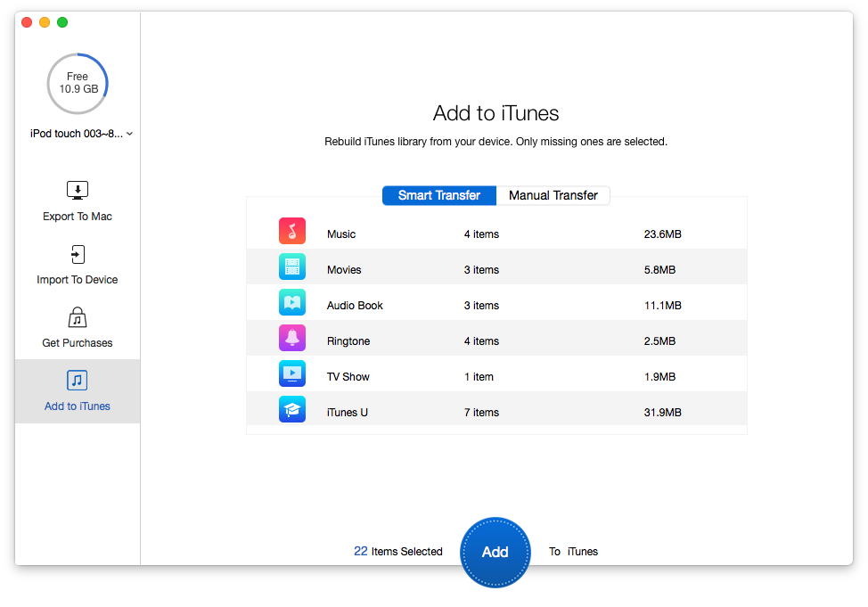Click the Export To Mac monitor icon
868x607 pixels.
pyautogui.click(x=78, y=190)
